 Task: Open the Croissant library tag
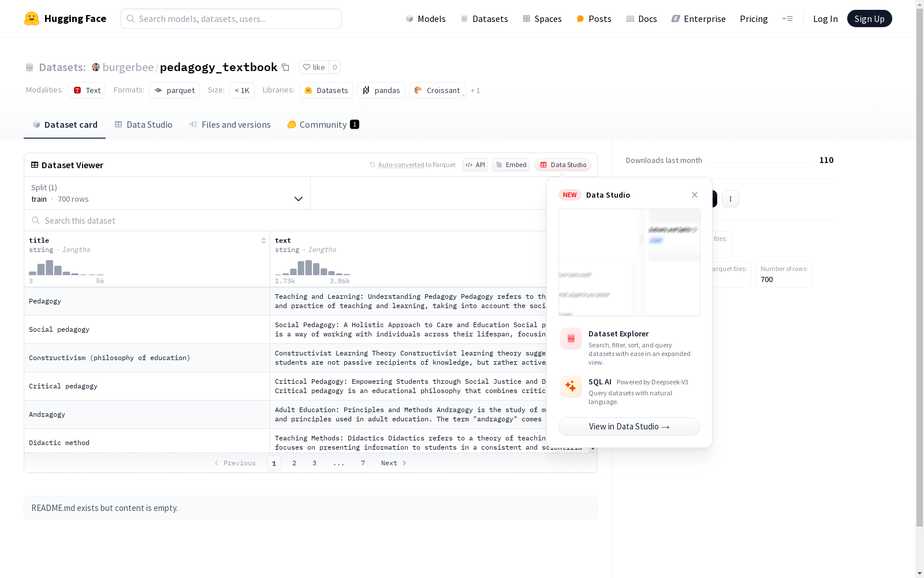tap(437, 90)
